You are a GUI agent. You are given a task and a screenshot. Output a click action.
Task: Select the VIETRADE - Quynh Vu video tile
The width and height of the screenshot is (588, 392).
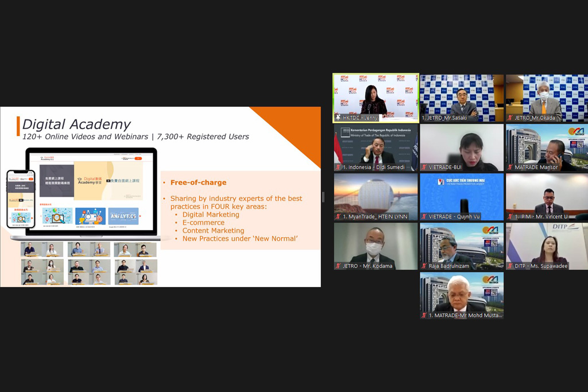click(462, 197)
